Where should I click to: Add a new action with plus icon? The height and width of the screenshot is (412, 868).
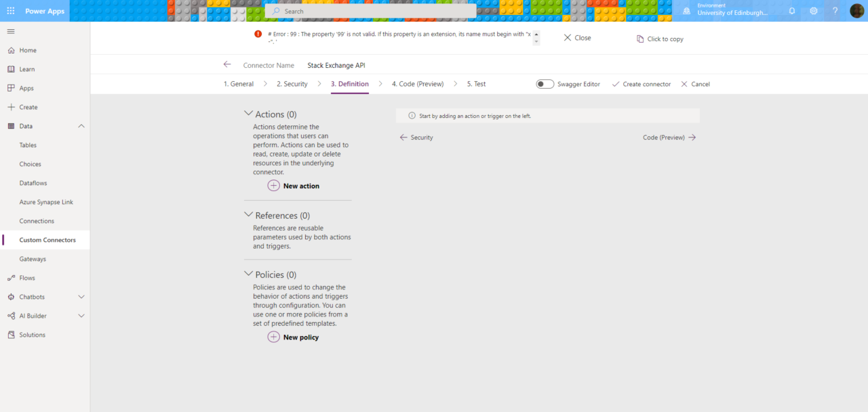coord(274,186)
